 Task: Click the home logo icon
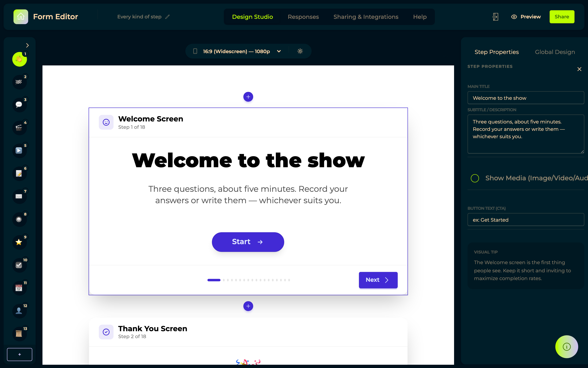21,17
